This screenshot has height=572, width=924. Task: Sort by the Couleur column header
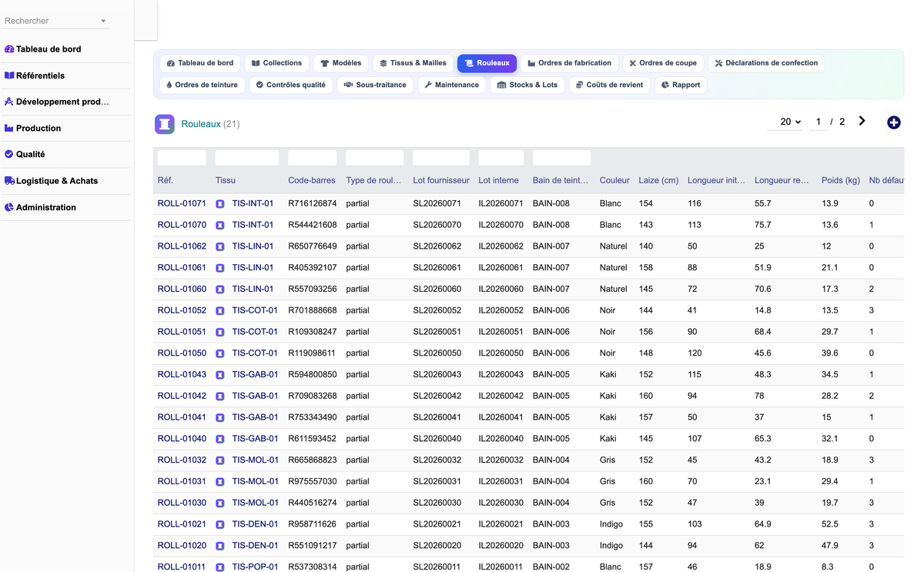click(614, 181)
